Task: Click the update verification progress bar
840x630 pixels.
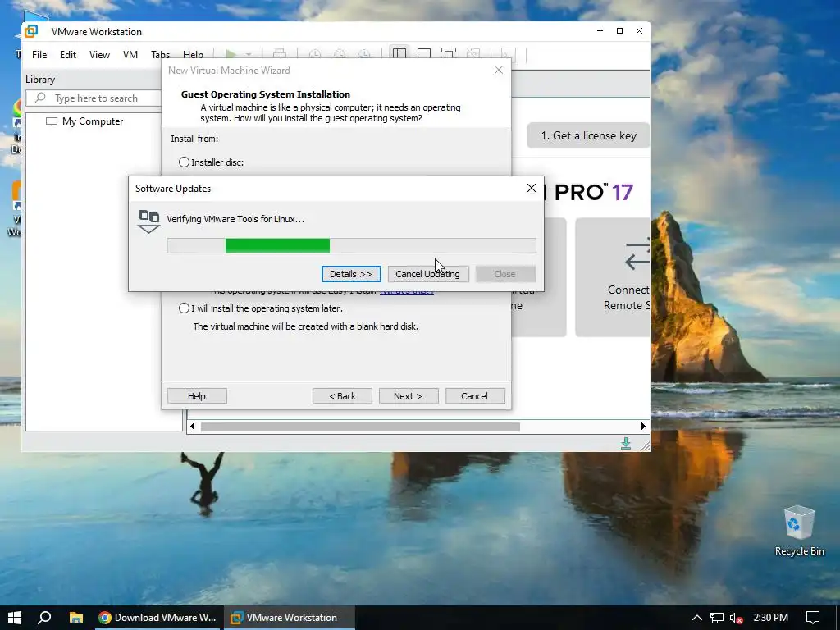Action: (x=351, y=245)
